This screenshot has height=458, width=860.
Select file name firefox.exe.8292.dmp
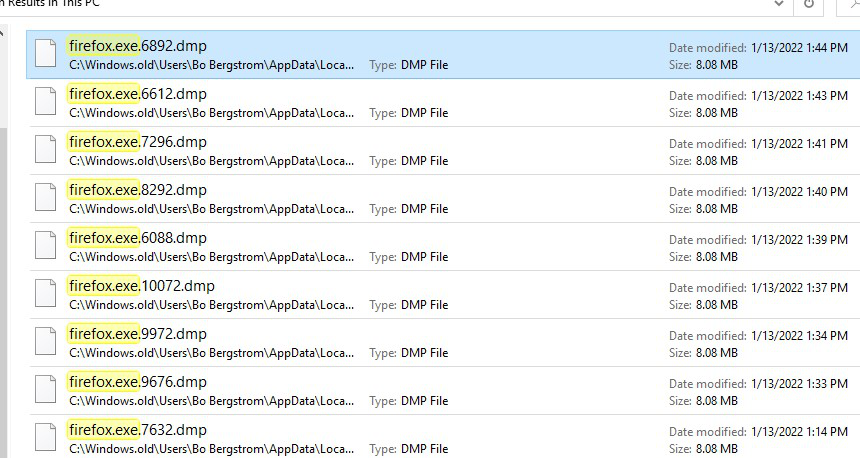tap(138, 190)
